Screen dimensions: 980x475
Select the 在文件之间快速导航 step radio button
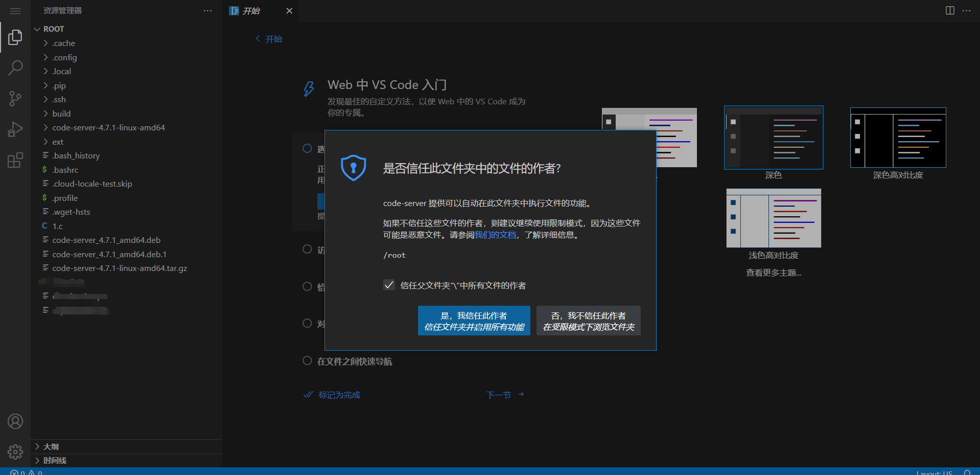click(307, 360)
